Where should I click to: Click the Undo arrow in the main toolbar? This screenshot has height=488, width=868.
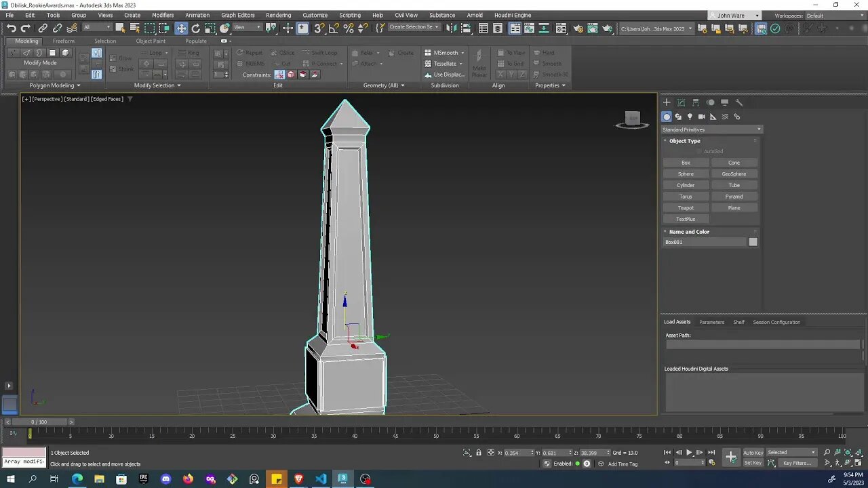tap(11, 28)
